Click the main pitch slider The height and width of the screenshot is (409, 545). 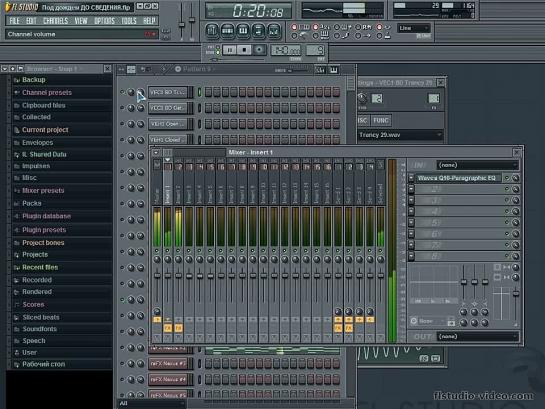[192, 21]
